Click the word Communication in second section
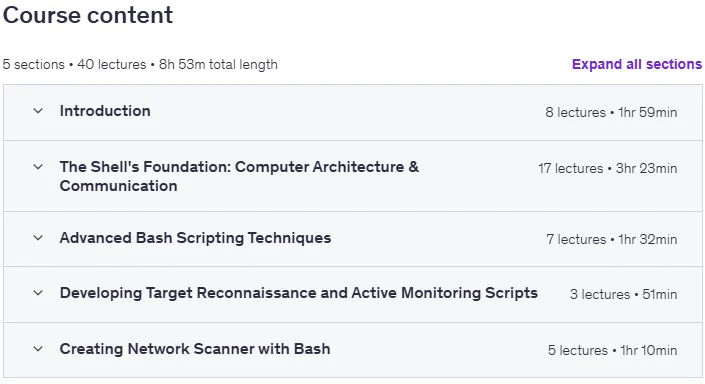The height and width of the screenshot is (384, 705). (x=118, y=186)
